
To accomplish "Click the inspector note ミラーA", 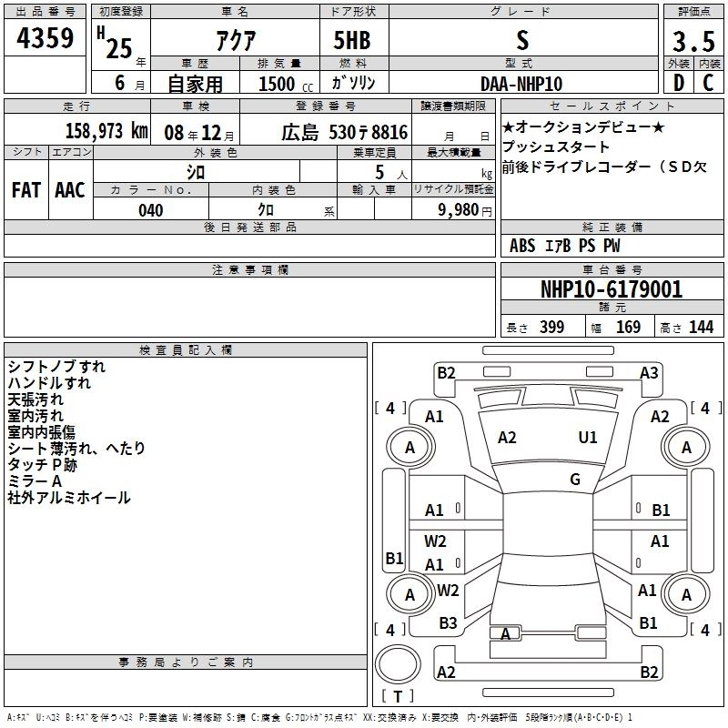I will click(35, 481).
